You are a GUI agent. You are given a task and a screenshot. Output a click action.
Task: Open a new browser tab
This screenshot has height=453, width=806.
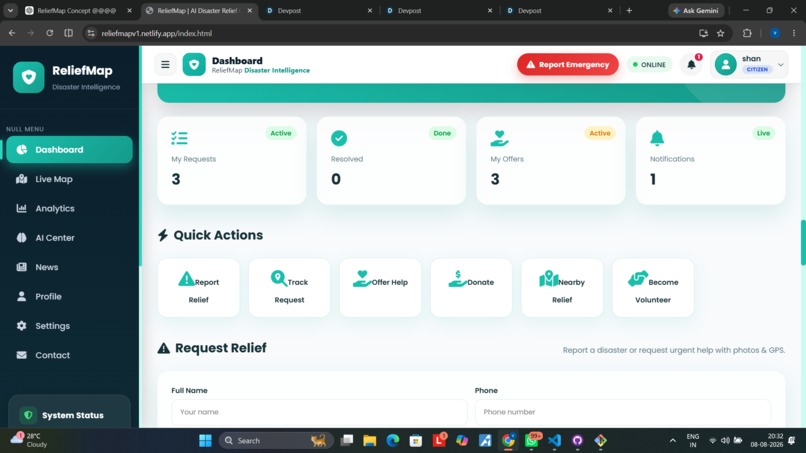pos(629,10)
